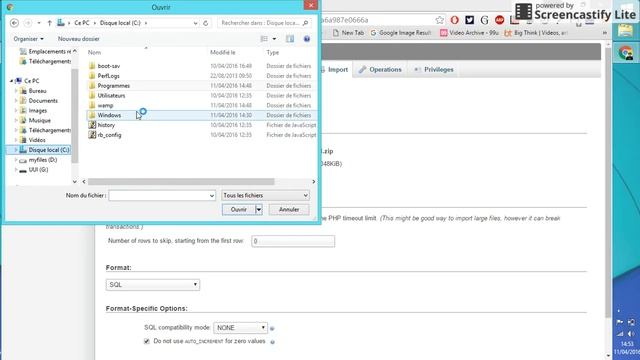Open the view options dropdown arrow
Screen dimensions: 640x360
[274, 39]
